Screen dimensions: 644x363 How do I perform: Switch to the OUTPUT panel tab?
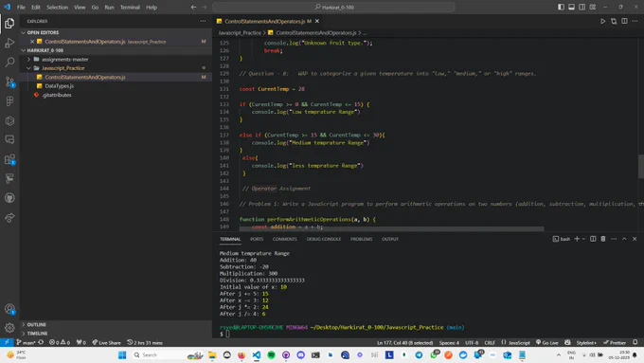tap(390, 239)
